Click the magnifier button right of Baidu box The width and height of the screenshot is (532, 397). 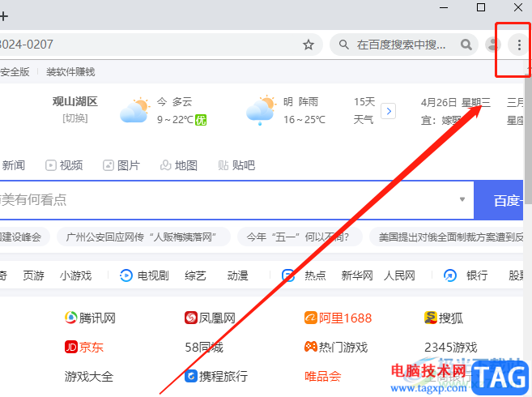(x=466, y=45)
